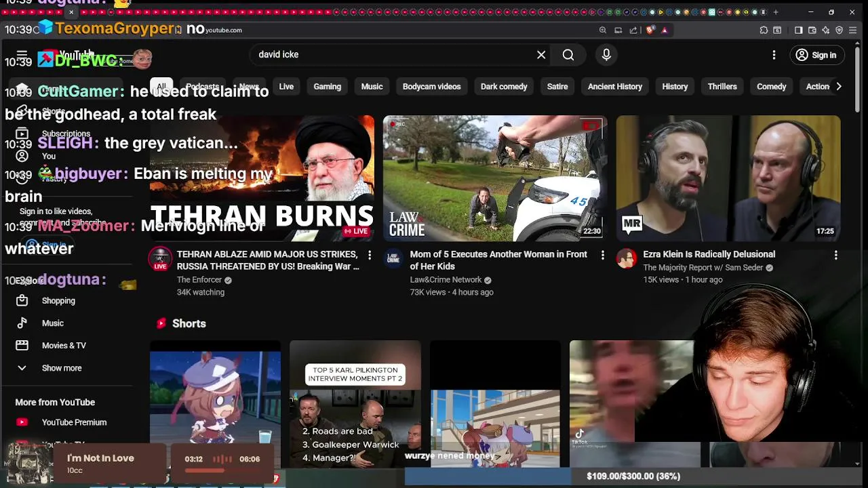Open a new browser tab with plus
The height and width of the screenshot is (488, 868).
pos(776,12)
